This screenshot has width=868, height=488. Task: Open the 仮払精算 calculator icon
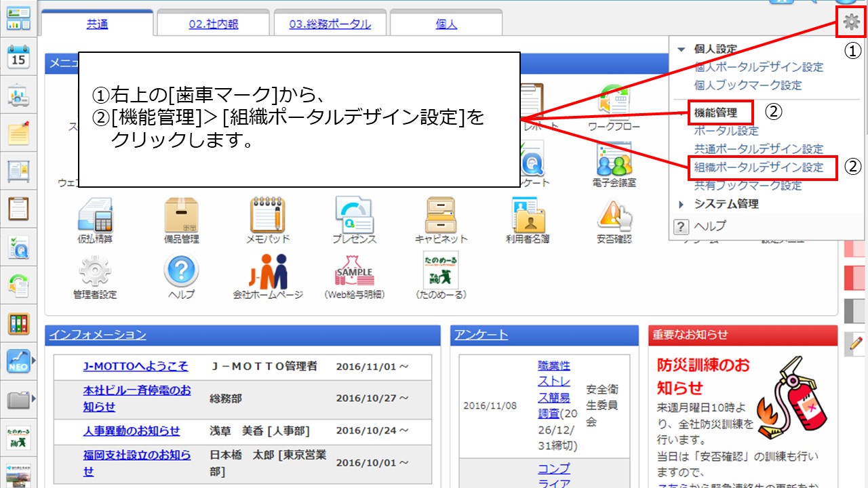[95, 216]
